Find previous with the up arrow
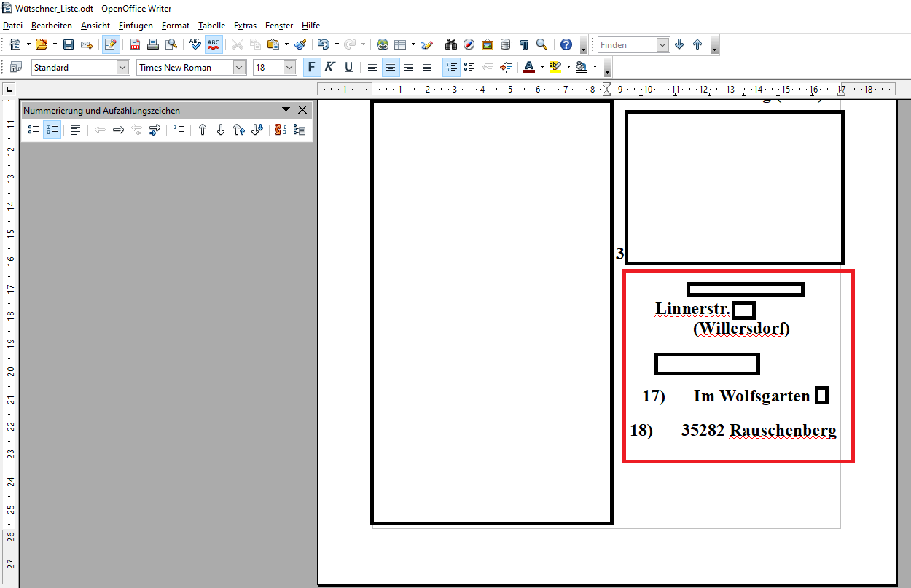 pos(697,44)
